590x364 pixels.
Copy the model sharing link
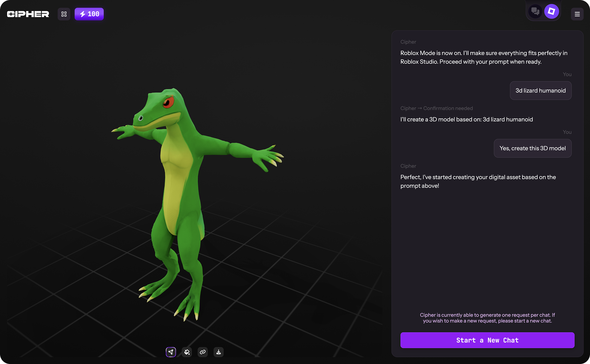[202, 352]
